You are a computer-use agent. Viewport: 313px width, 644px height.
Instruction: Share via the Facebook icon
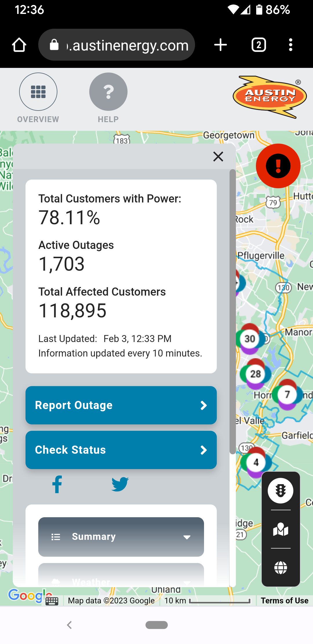pos(57,484)
